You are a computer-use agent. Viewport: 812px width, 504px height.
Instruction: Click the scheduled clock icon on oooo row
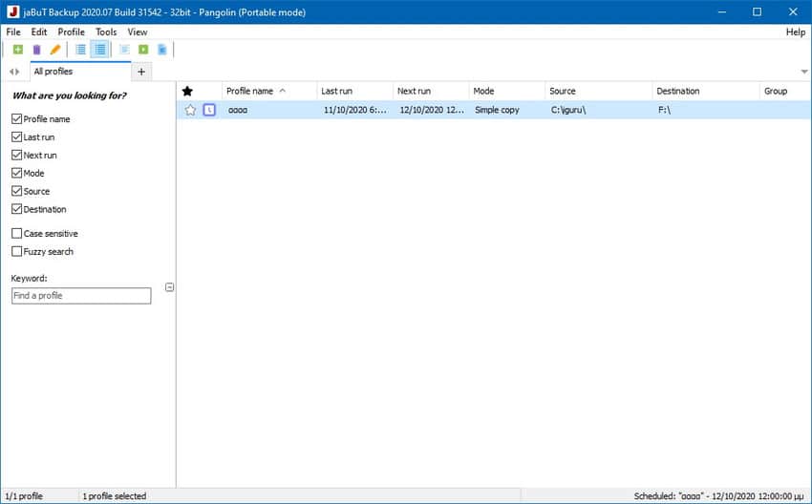pos(209,110)
